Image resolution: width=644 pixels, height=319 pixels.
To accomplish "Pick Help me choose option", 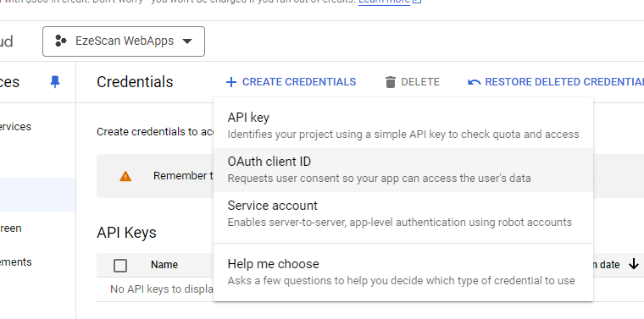I will click(403, 272).
